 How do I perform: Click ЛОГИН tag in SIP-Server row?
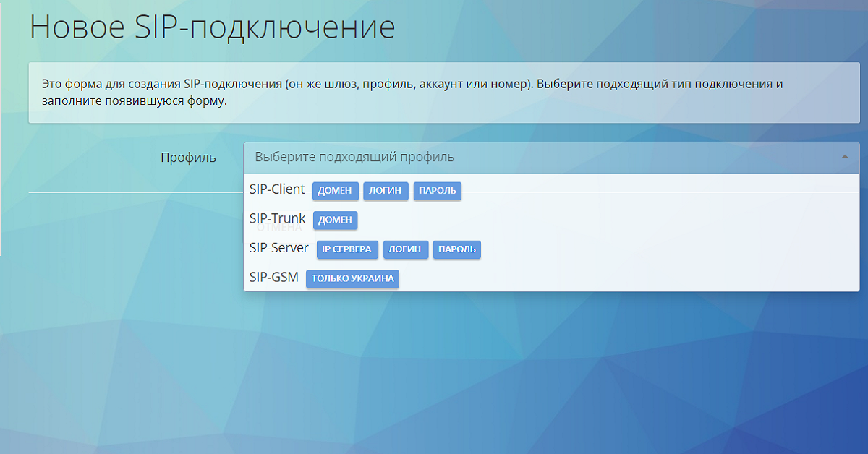[406, 249]
